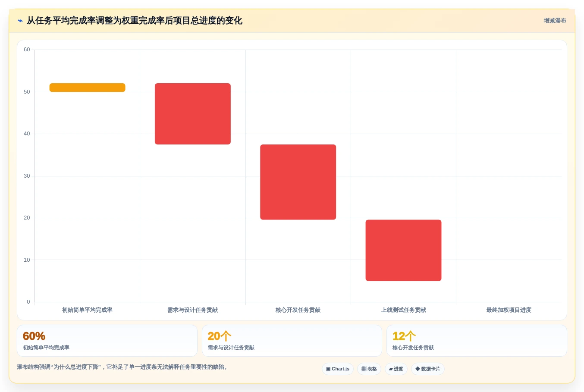Select the Chart.js tag chip
The image size is (584, 392).
pos(338,369)
